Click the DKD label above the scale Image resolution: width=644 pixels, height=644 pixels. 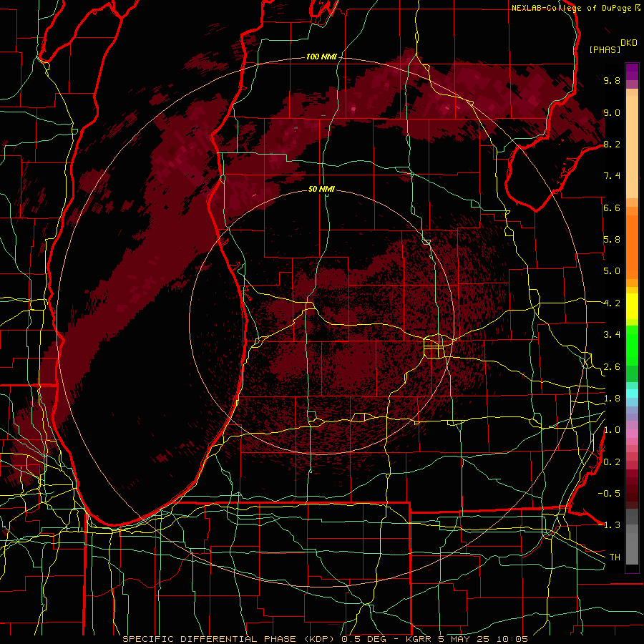[x=629, y=43]
